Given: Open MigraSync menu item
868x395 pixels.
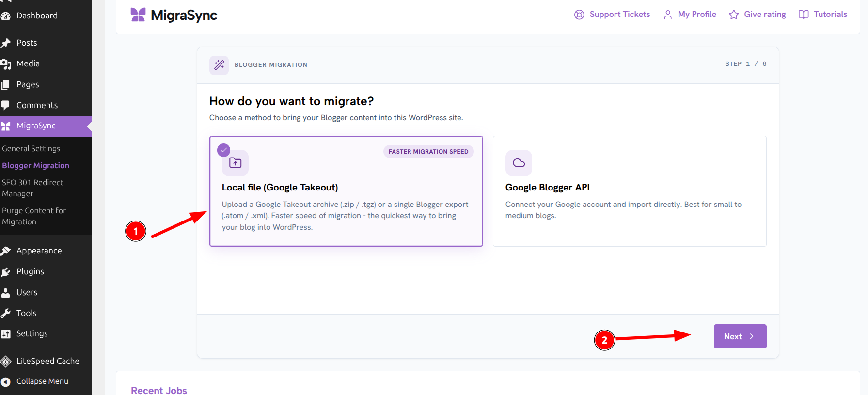Looking at the screenshot, I should 46,126.
